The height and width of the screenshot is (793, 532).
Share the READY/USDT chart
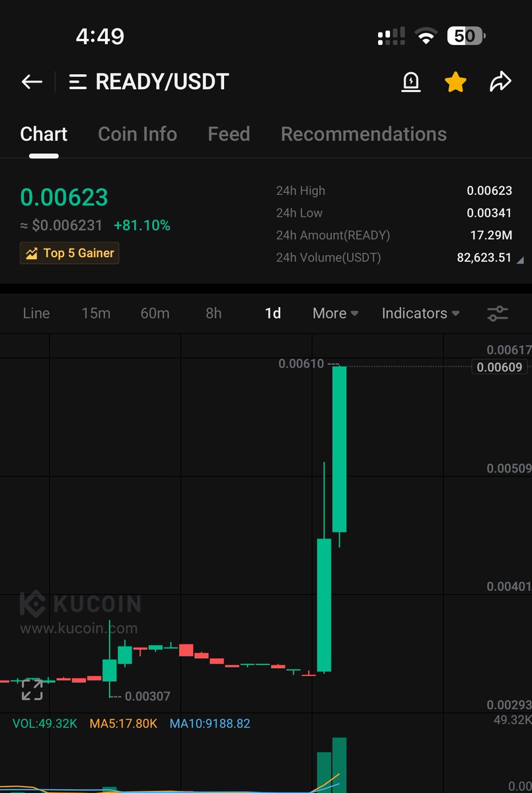pos(500,82)
